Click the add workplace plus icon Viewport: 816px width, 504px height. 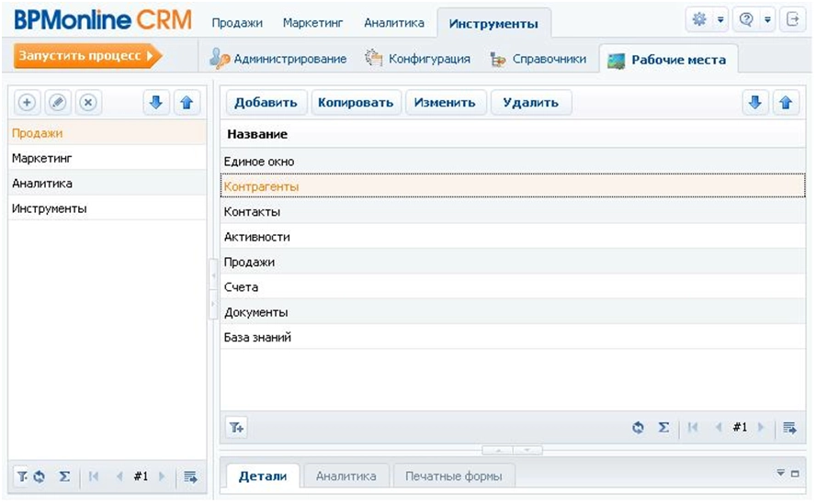coord(27,103)
